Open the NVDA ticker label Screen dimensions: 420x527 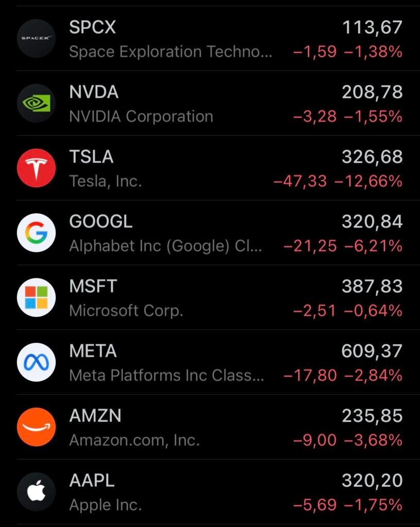pyautogui.click(x=94, y=92)
